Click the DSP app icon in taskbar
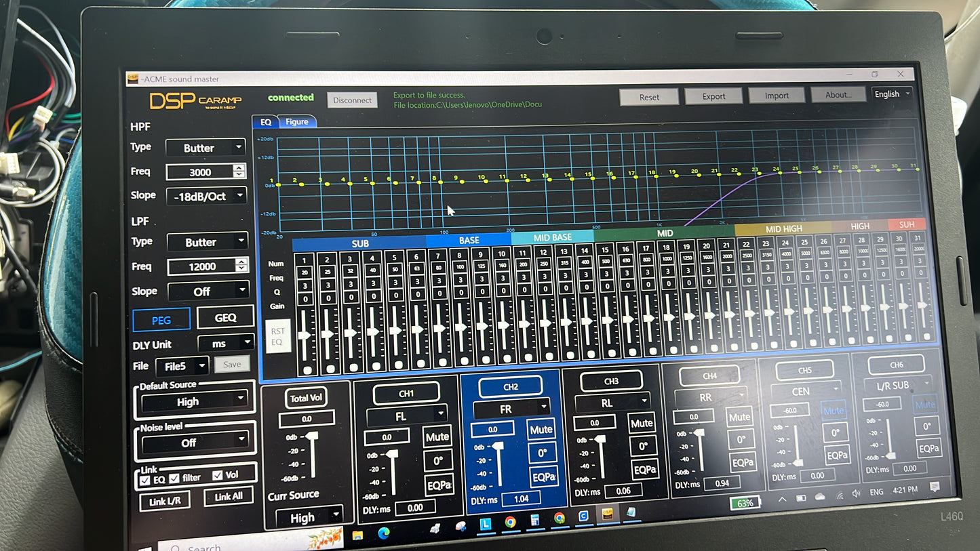Image resolution: width=980 pixels, height=551 pixels. pyautogui.click(x=607, y=515)
